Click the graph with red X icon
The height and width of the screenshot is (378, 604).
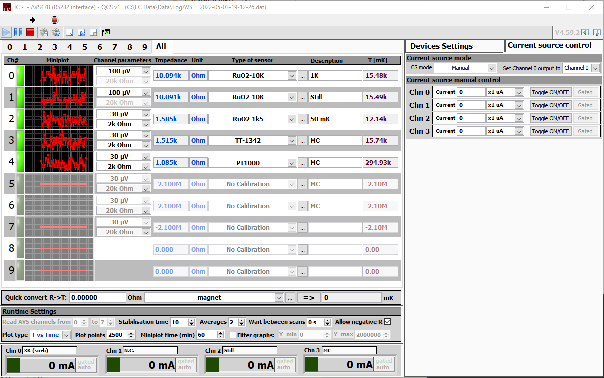click(x=69, y=32)
